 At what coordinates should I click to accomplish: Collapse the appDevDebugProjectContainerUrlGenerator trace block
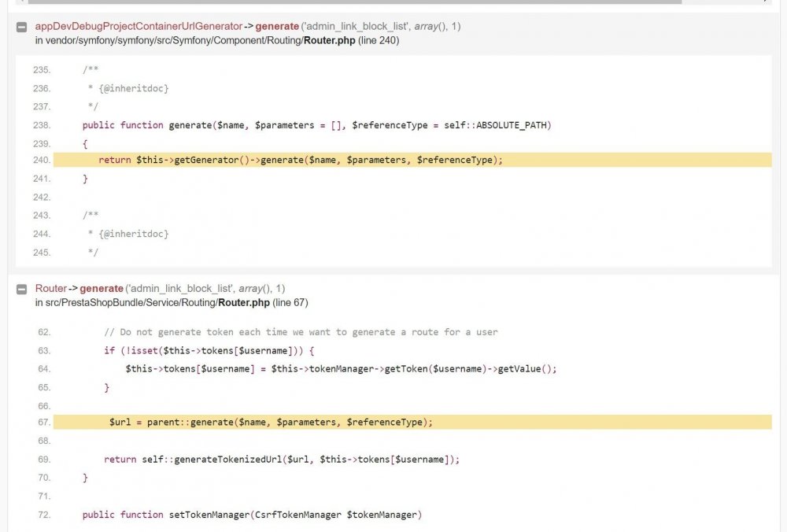[x=21, y=27]
